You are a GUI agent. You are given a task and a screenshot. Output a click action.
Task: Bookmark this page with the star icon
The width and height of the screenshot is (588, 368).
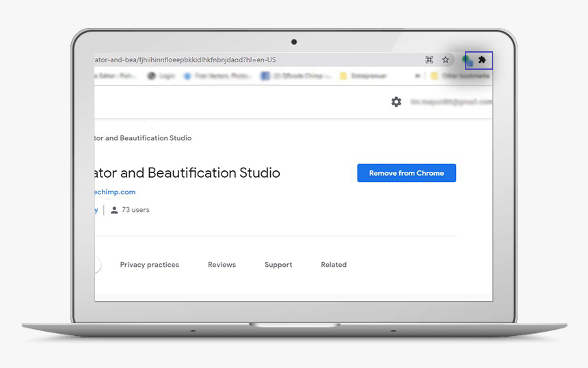445,60
